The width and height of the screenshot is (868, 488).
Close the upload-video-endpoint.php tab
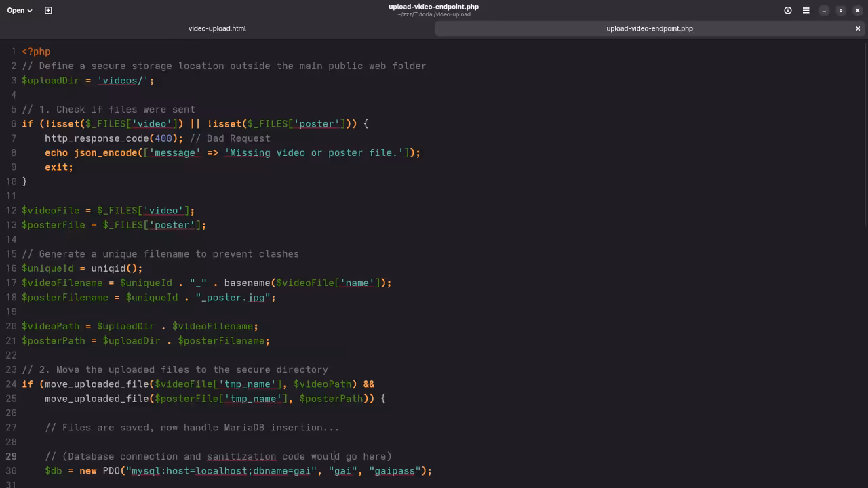[858, 28]
